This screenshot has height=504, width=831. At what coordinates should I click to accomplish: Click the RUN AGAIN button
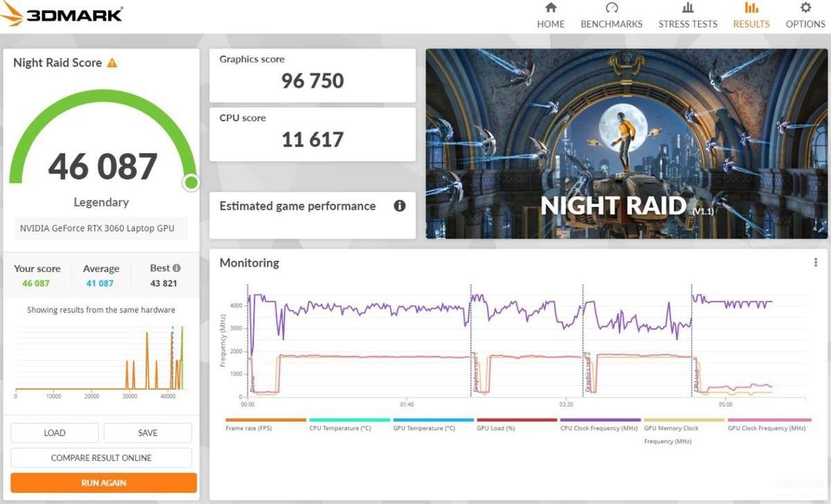pyautogui.click(x=104, y=483)
